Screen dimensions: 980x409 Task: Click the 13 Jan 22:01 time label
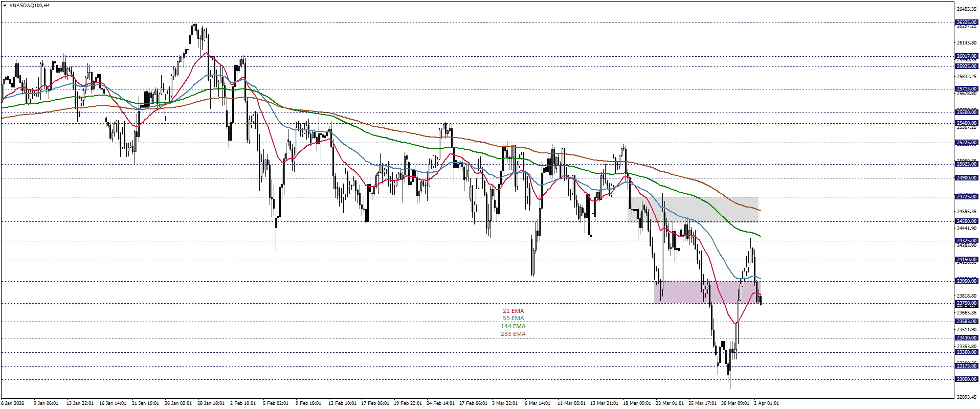pyautogui.click(x=80, y=403)
